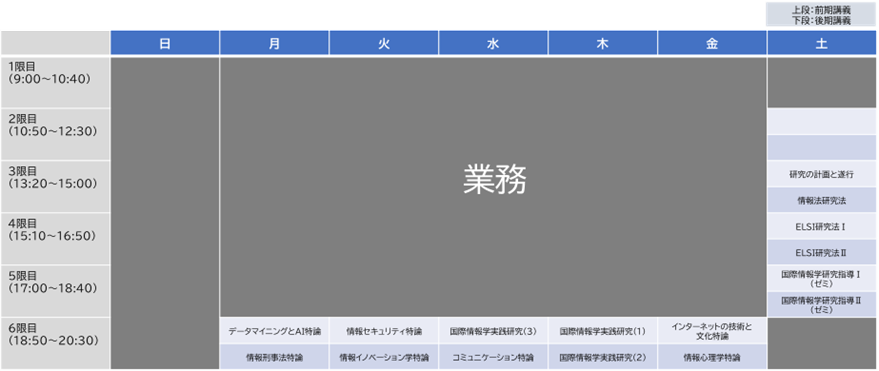Select コミュニケーション特論 on Wednesday
The height and width of the screenshot is (371, 879).
click(x=493, y=357)
